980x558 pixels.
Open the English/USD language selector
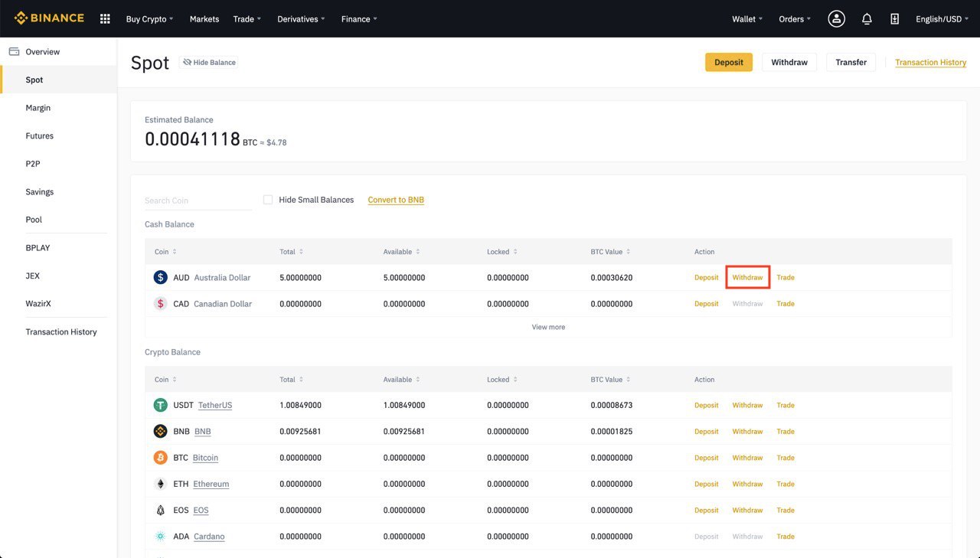tap(942, 19)
